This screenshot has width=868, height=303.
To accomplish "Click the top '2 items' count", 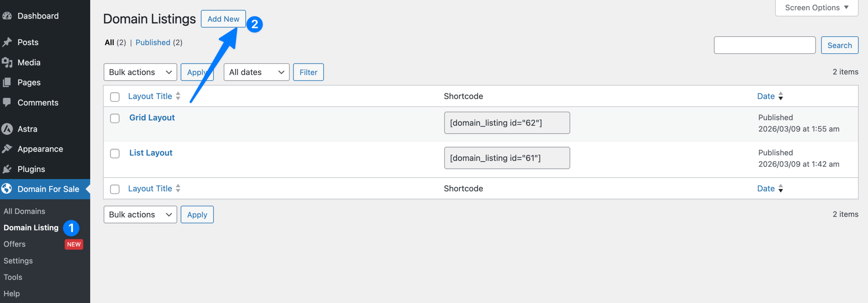I will coord(845,72).
